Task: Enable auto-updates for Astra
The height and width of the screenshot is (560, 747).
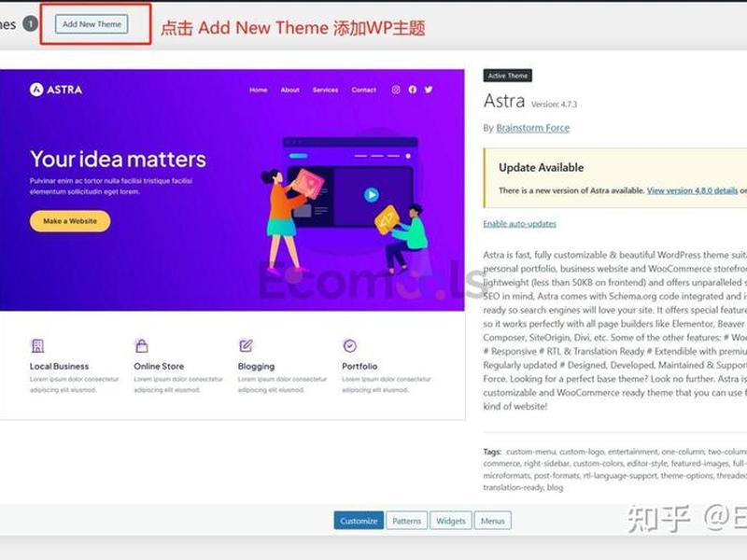Action: (x=519, y=223)
